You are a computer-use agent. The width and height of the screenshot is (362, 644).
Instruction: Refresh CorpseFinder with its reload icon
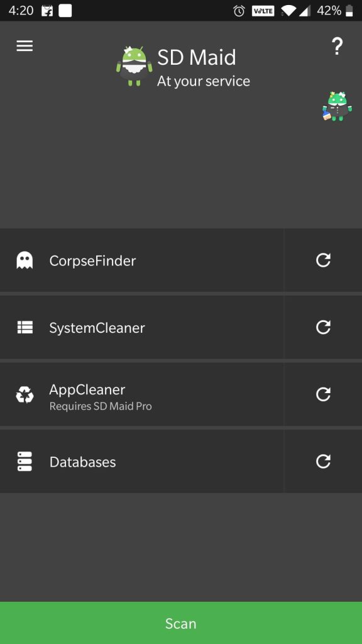pyautogui.click(x=323, y=260)
